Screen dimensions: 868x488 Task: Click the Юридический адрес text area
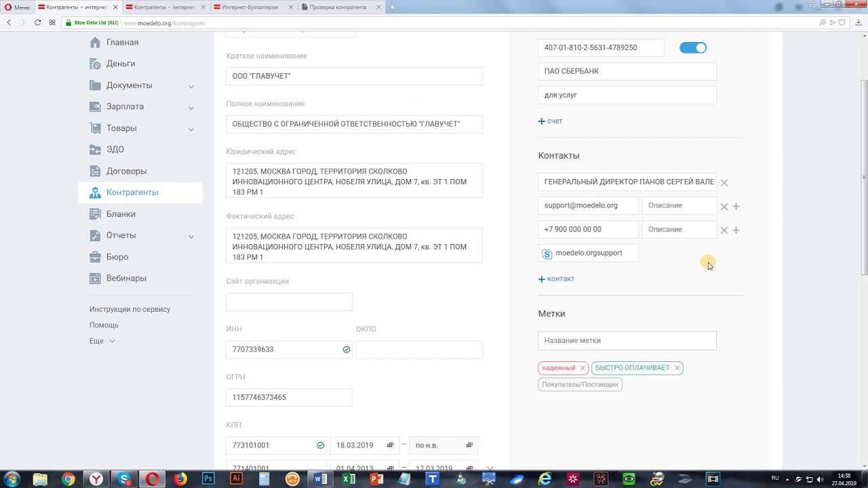(354, 181)
